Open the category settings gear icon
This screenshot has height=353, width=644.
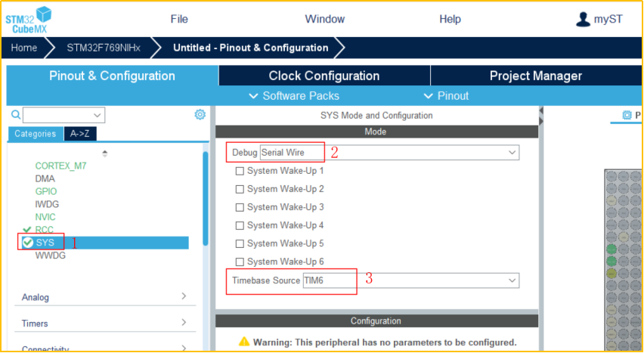coord(200,115)
